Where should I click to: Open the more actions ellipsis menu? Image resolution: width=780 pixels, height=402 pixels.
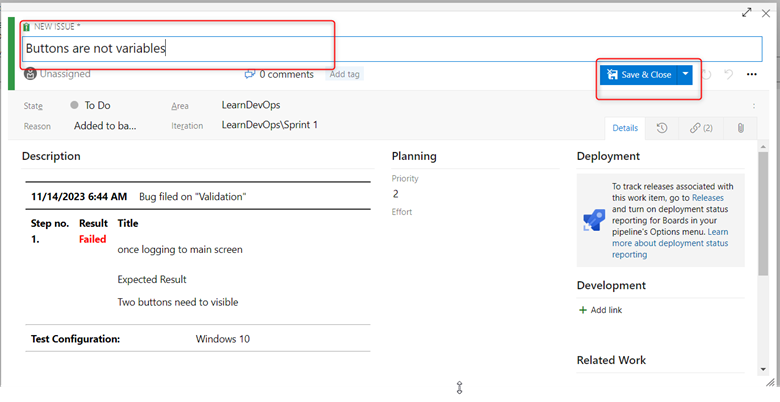[752, 75]
